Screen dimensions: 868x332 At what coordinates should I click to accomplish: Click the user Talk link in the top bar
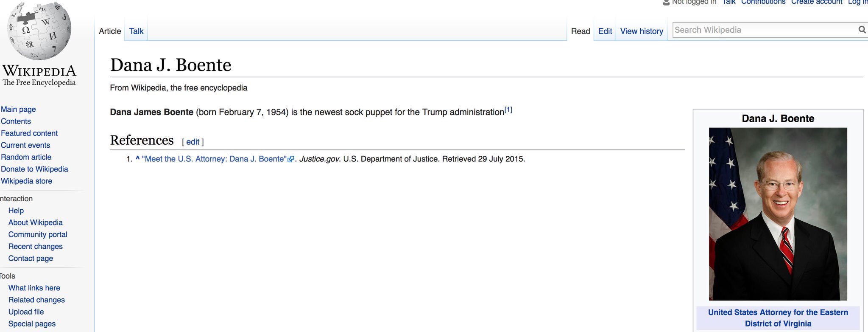click(729, 2)
